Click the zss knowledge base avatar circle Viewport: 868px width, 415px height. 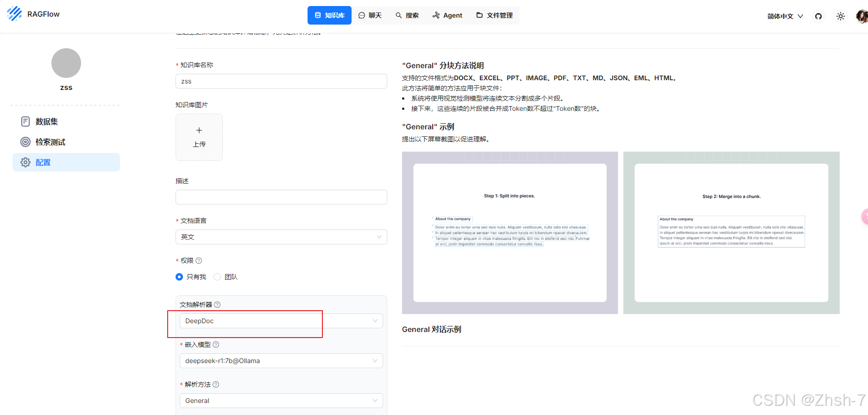click(x=66, y=63)
